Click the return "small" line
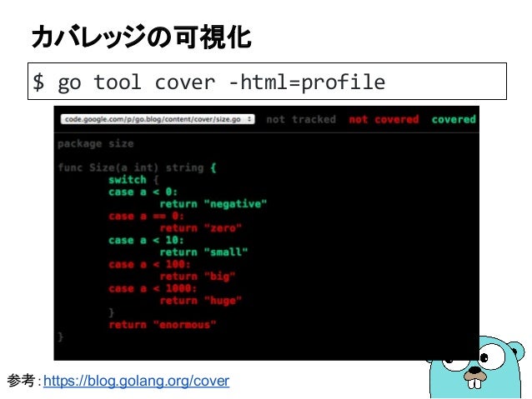532x399 pixels. [204, 252]
